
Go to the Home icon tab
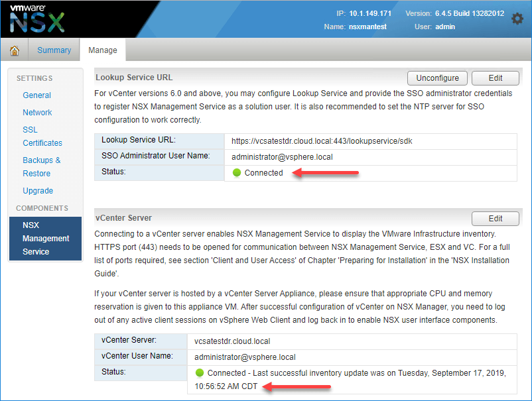point(14,50)
